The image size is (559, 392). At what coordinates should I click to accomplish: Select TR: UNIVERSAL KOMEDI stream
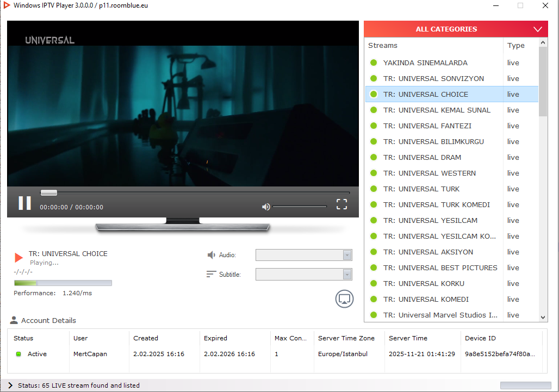coord(452,300)
